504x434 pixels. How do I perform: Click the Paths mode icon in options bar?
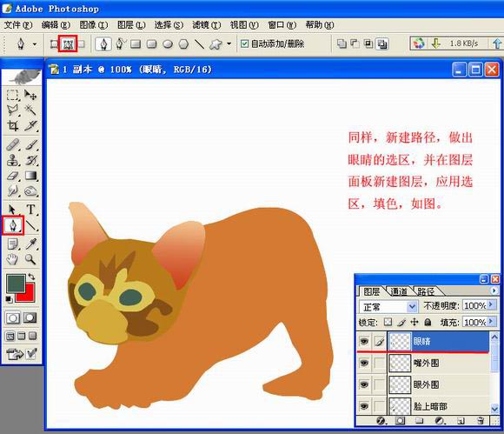click(x=68, y=44)
